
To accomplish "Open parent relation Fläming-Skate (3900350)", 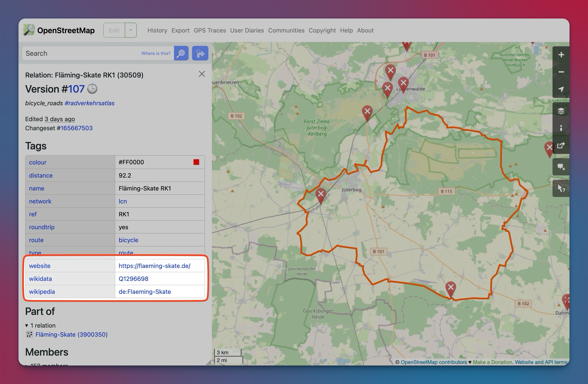I will 71,334.
